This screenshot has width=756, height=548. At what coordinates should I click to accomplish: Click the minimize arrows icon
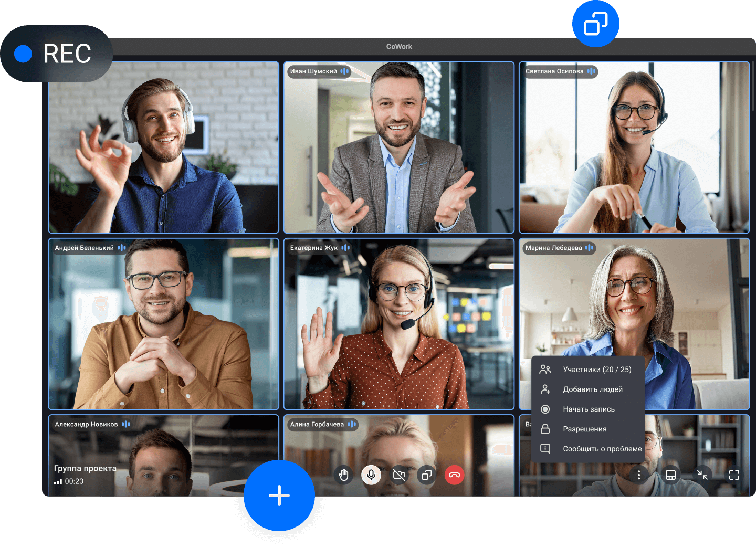point(702,475)
